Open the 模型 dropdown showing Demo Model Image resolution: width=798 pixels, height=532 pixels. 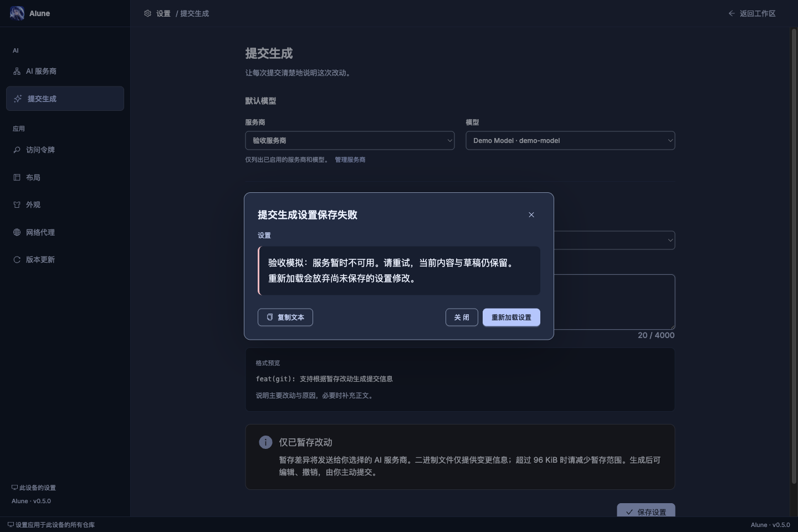(570, 140)
